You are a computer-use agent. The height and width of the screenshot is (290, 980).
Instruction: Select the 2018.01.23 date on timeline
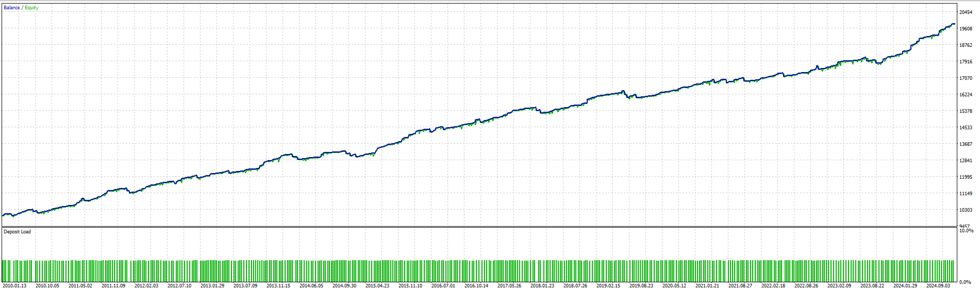pyautogui.click(x=542, y=285)
